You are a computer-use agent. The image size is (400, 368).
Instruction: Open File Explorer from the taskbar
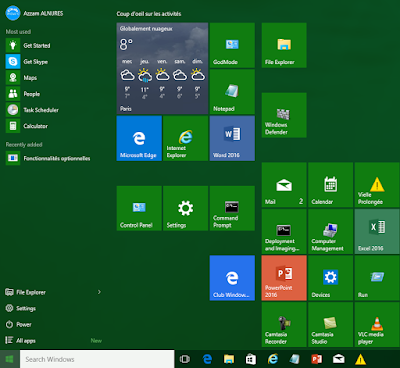[x=229, y=359]
